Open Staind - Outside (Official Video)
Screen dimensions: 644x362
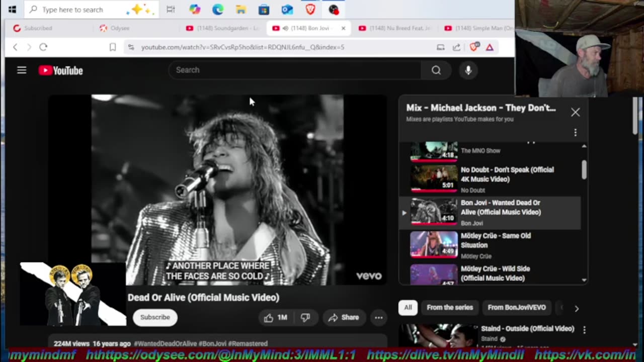coord(527,329)
